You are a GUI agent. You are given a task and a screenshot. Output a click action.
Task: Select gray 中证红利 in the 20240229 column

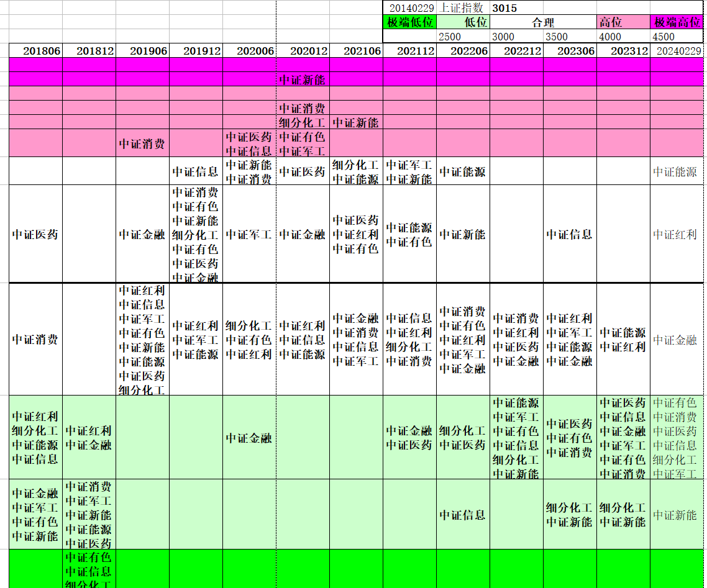pos(675,234)
